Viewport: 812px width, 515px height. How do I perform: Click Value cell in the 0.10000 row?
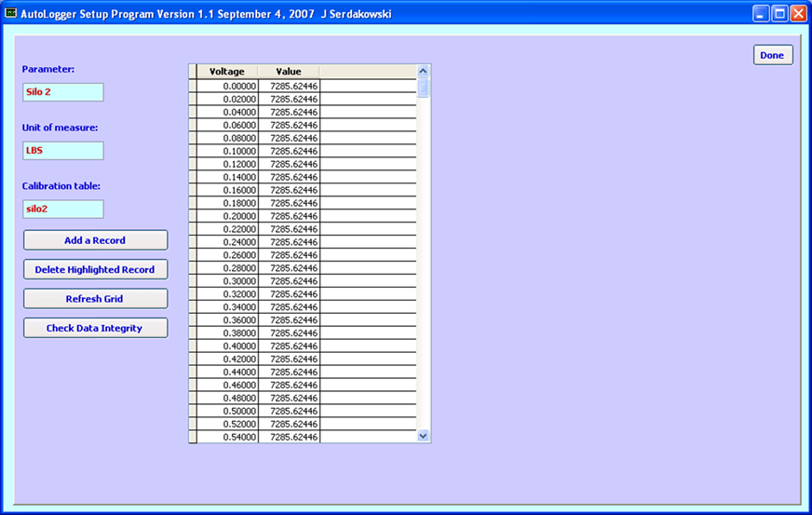point(289,151)
